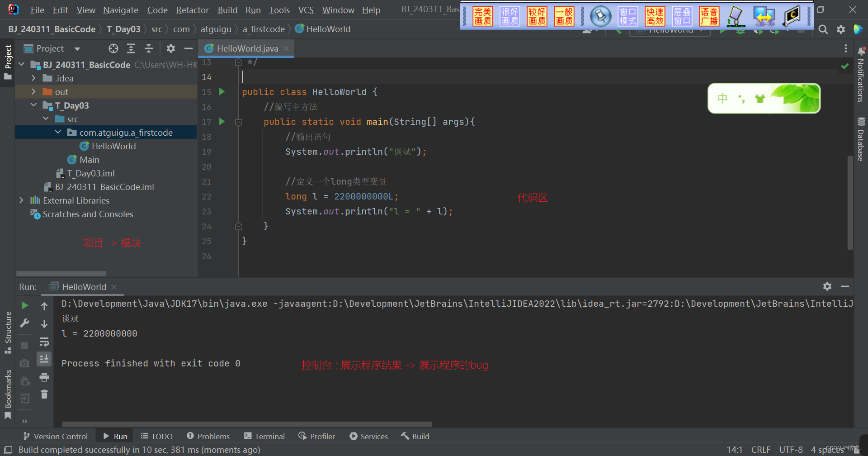Rerun the program in the Run tool window
868x456 pixels.
click(25, 305)
